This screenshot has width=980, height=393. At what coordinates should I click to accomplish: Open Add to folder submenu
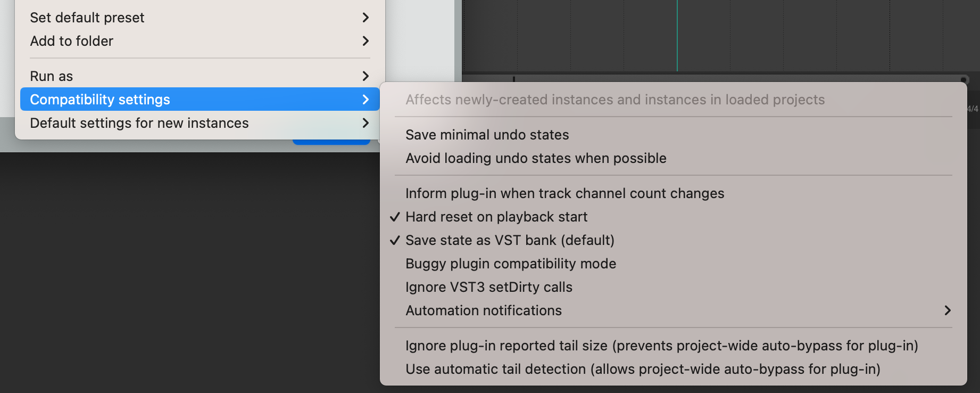tap(72, 41)
